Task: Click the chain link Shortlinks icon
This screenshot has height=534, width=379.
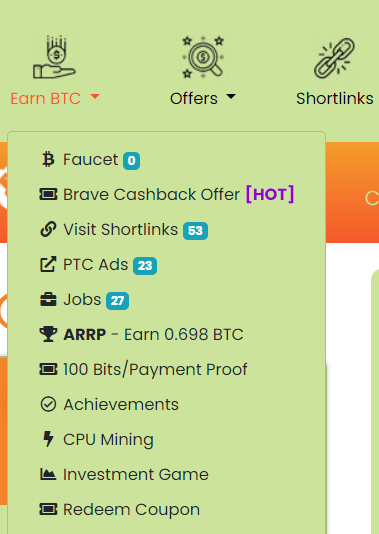Action: pos(334,58)
